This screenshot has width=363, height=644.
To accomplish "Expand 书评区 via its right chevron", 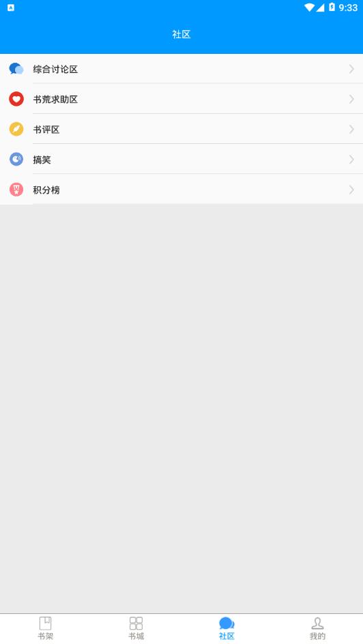I will point(351,130).
